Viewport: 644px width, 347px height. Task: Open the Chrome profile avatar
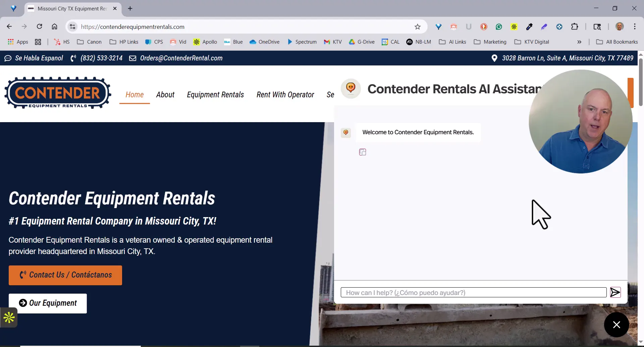(620, 27)
